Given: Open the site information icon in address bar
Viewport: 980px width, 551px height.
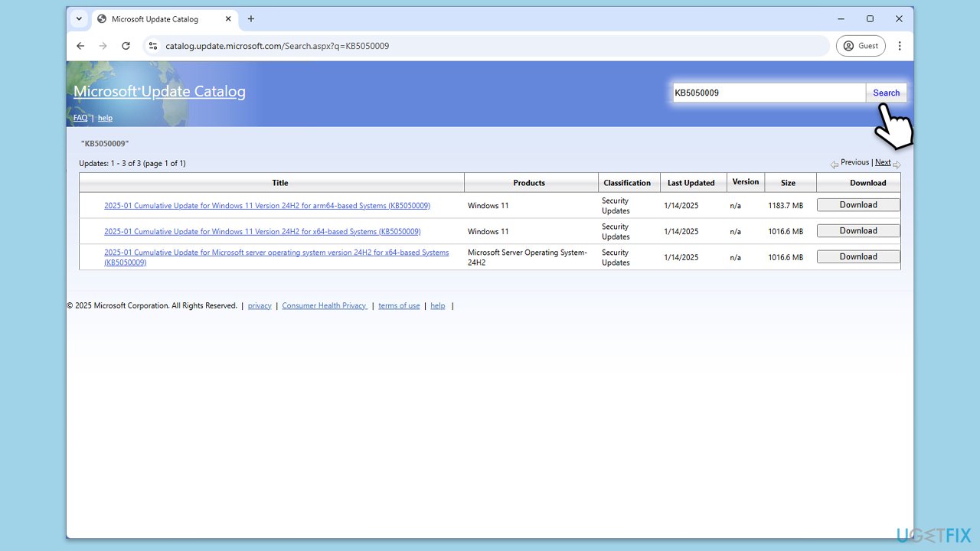Looking at the screenshot, I should pyautogui.click(x=153, y=46).
